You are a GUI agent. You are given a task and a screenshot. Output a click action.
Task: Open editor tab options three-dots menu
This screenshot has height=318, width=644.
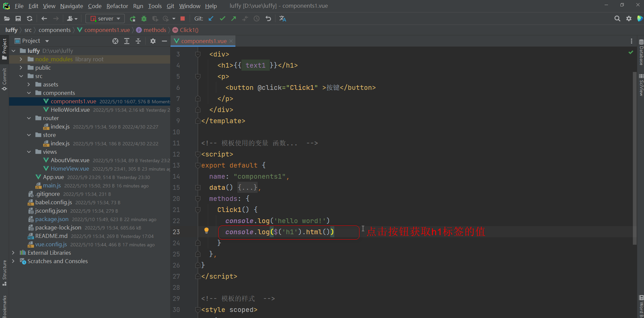pyautogui.click(x=632, y=41)
